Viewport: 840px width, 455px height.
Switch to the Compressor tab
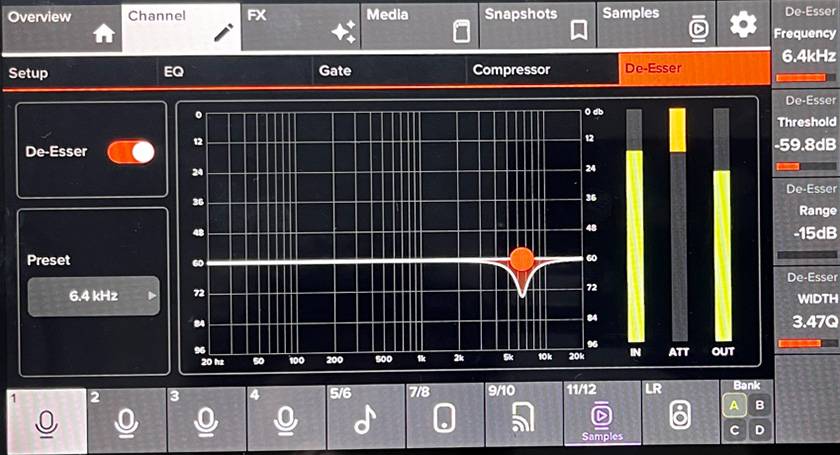[540, 71]
